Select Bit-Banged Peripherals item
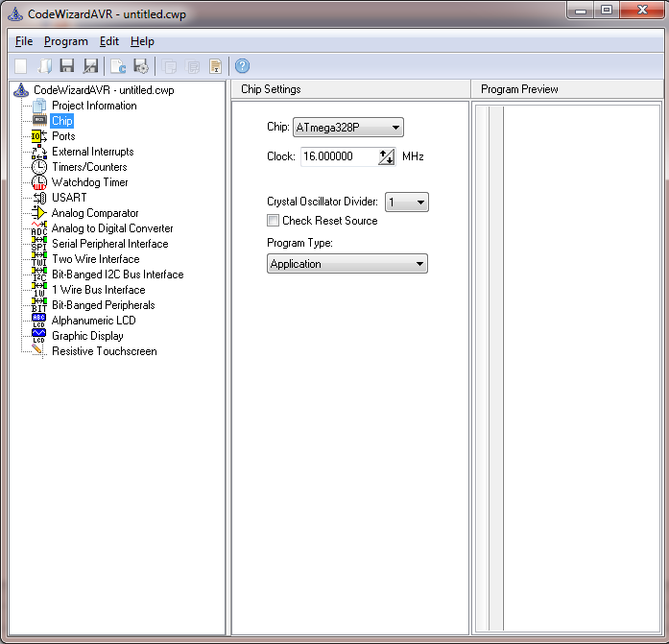This screenshot has width=669, height=644. [x=104, y=305]
